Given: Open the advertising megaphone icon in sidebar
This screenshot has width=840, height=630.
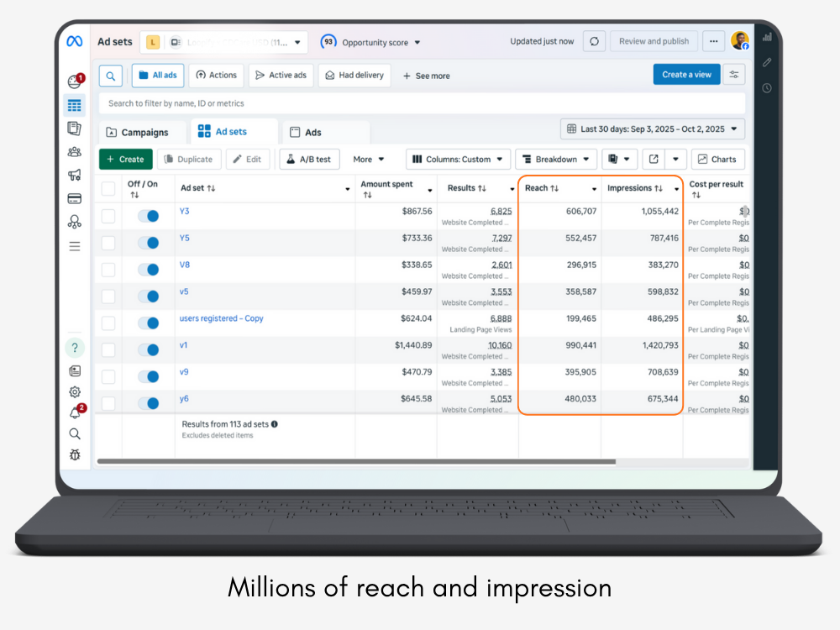Looking at the screenshot, I should pos(75,176).
